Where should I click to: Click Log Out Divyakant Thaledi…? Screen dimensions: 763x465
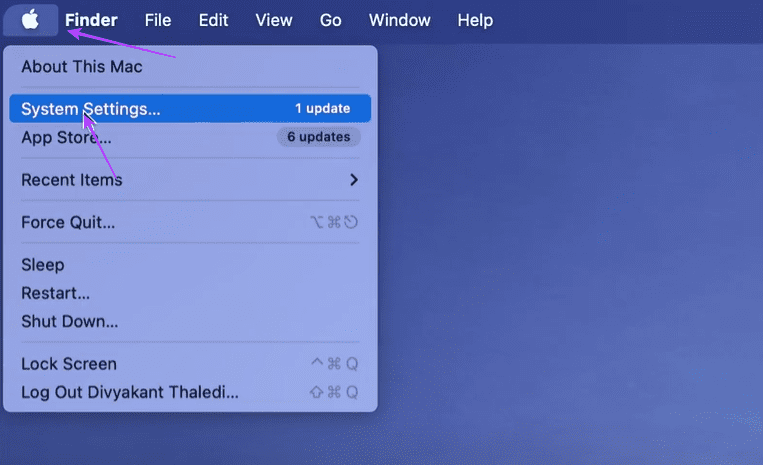point(190,392)
